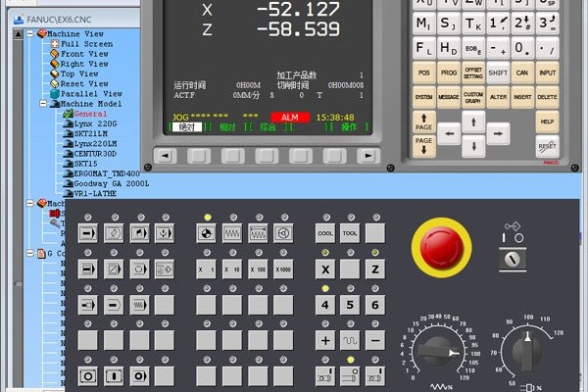Viewport: 588px width, 392px height.
Task: Toggle the COOL coolant button
Action: [x=325, y=233]
